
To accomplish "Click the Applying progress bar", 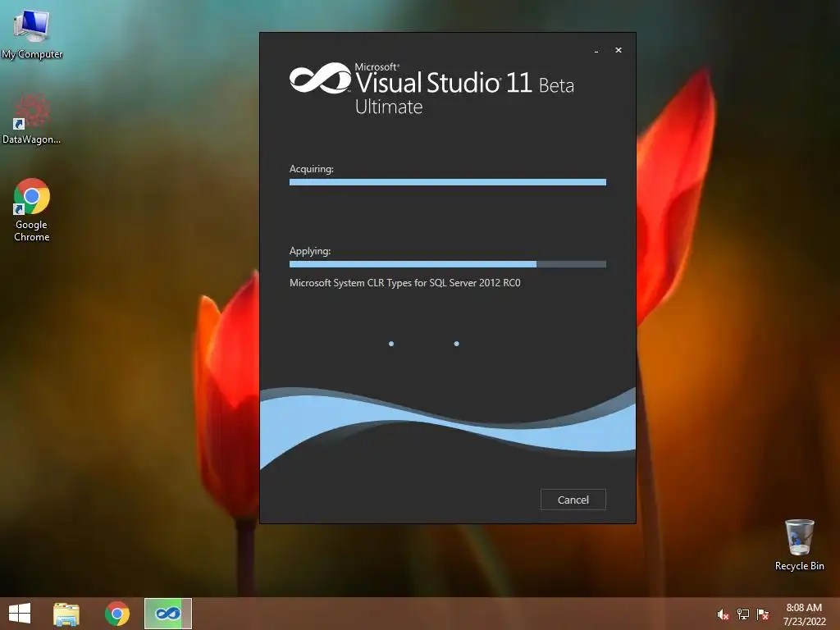I will click(447, 264).
